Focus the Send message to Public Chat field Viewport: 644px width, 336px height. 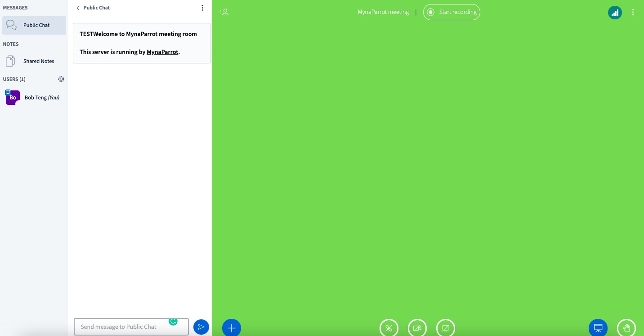(131, 327)
